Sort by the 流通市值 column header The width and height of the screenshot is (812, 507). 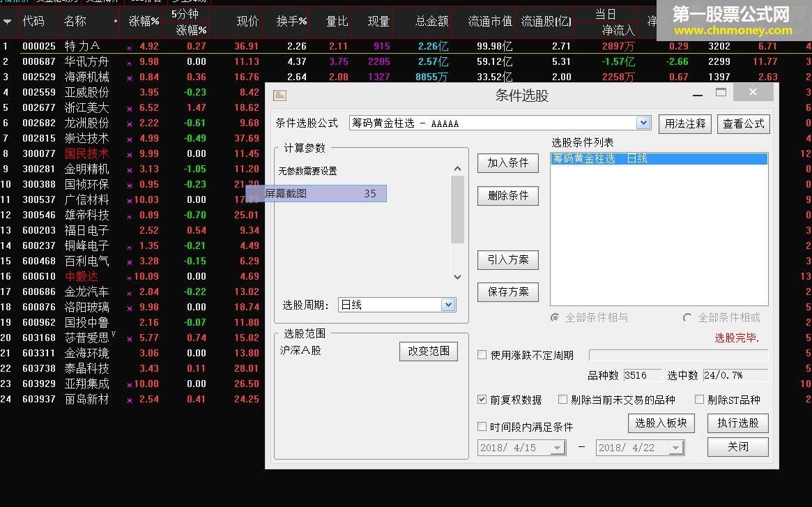(x=490, y=21)
